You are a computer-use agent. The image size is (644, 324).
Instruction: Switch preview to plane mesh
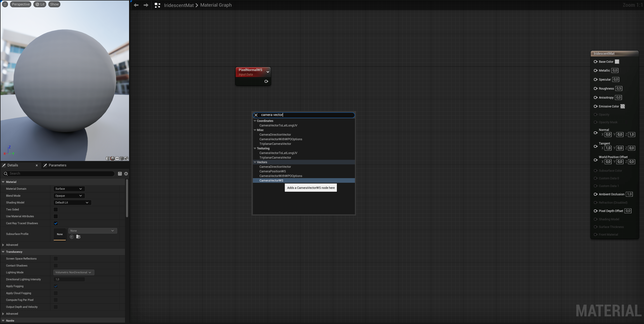(117, 158)
